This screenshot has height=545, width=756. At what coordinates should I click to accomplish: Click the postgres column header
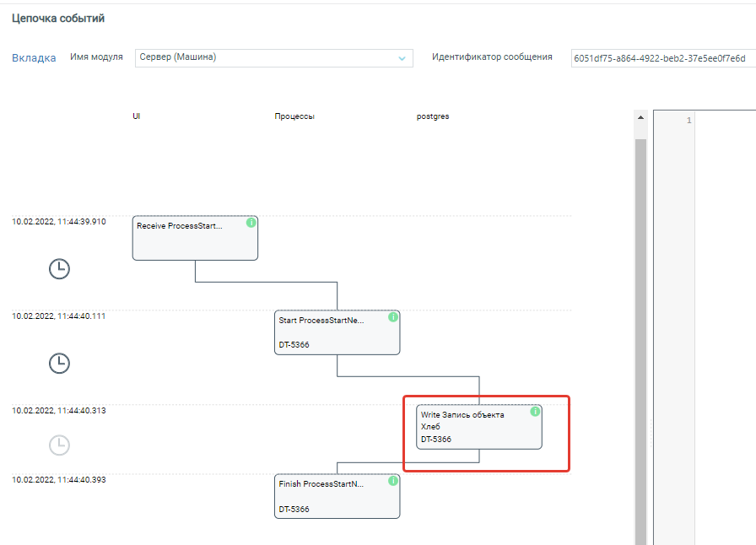(433, 116)
